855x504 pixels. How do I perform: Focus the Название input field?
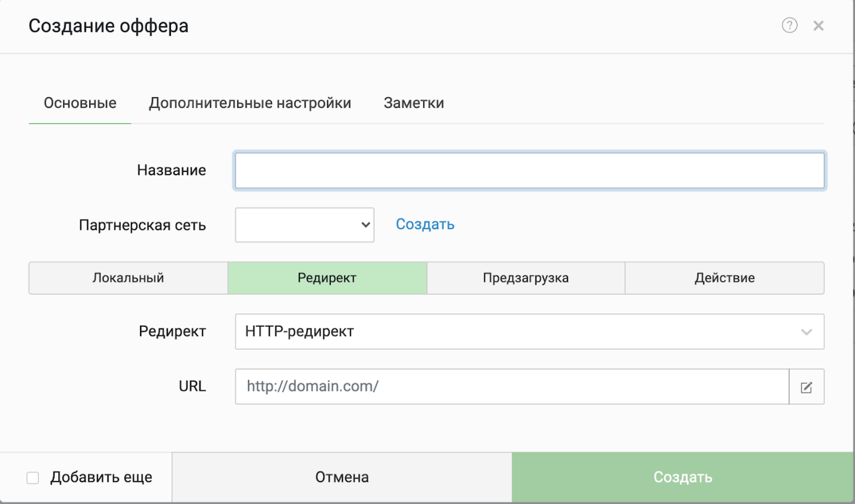click(x=530, y=170)
